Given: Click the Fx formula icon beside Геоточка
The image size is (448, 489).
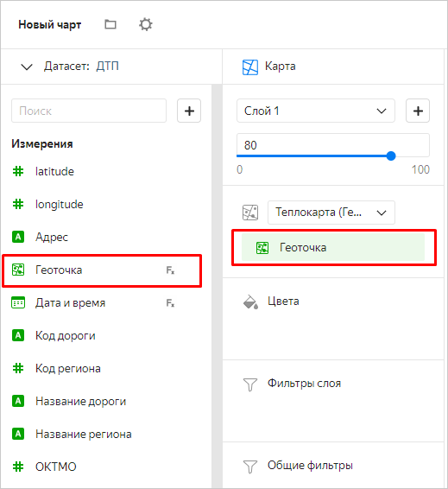Looking at the screenshot, I should 170,270.
